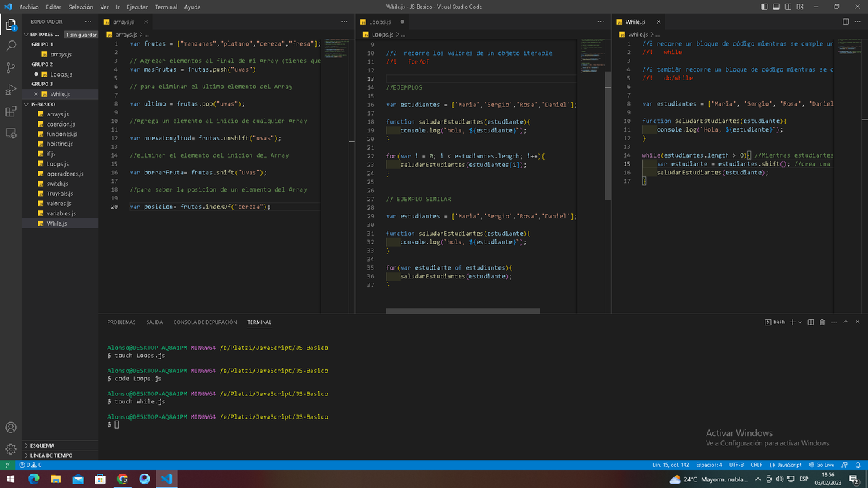Expand the LÍNEA DE TIEMPO section
This screenshot has height=488, width=868.
coord(51,455)
